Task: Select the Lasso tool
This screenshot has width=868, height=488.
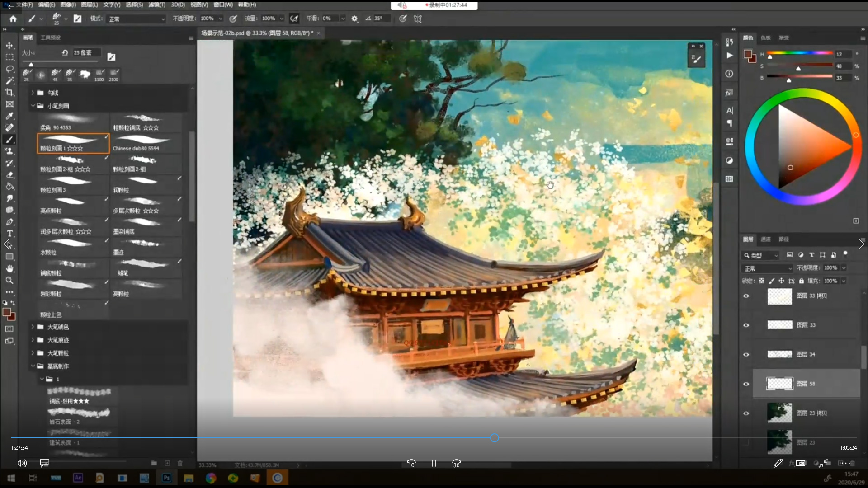Action: [x=9, y=69]
